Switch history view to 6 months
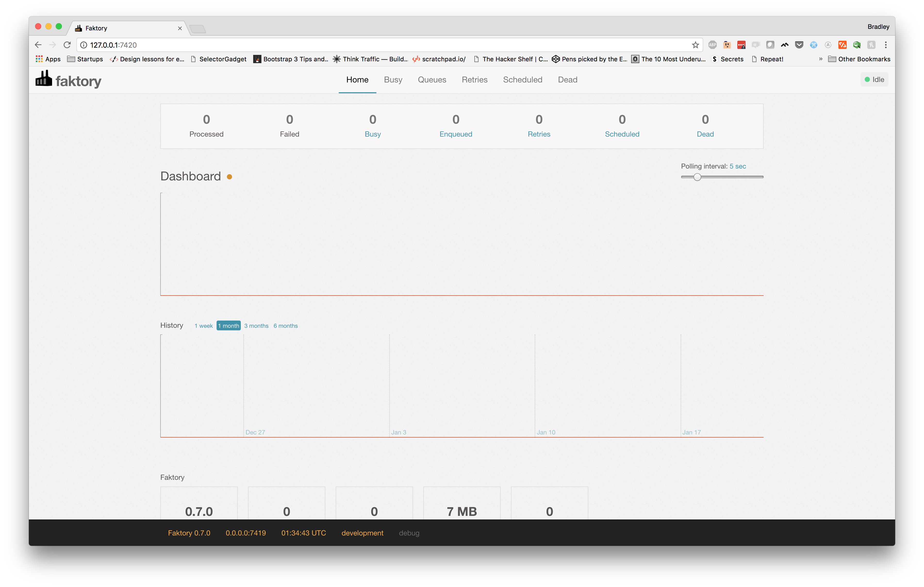 coord(285,325)
